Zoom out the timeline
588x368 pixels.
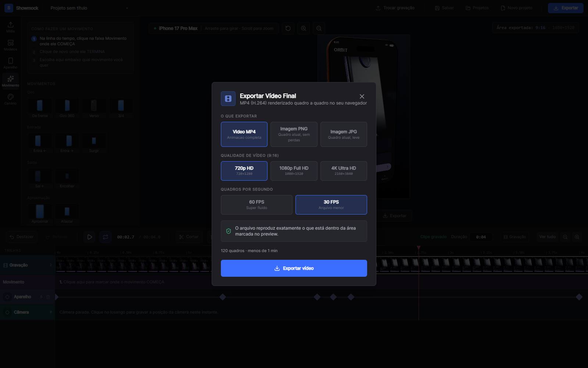(565, 237)
